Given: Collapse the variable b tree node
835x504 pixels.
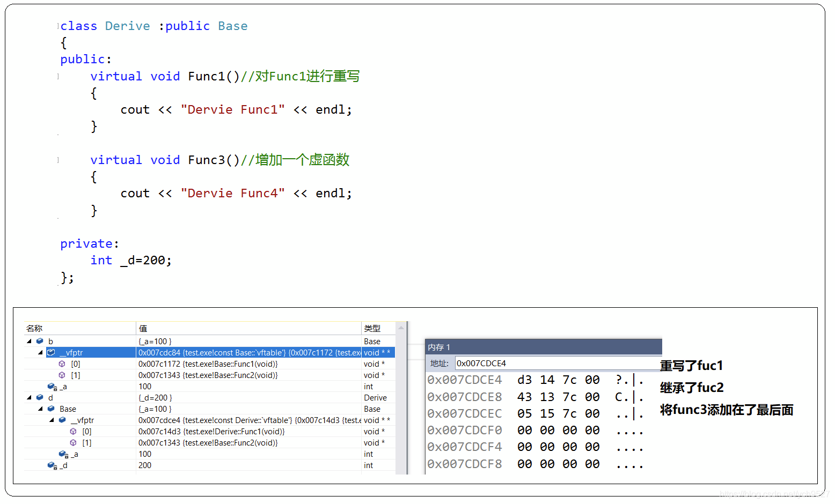Looking at the screenshot, I should (29, 341).
